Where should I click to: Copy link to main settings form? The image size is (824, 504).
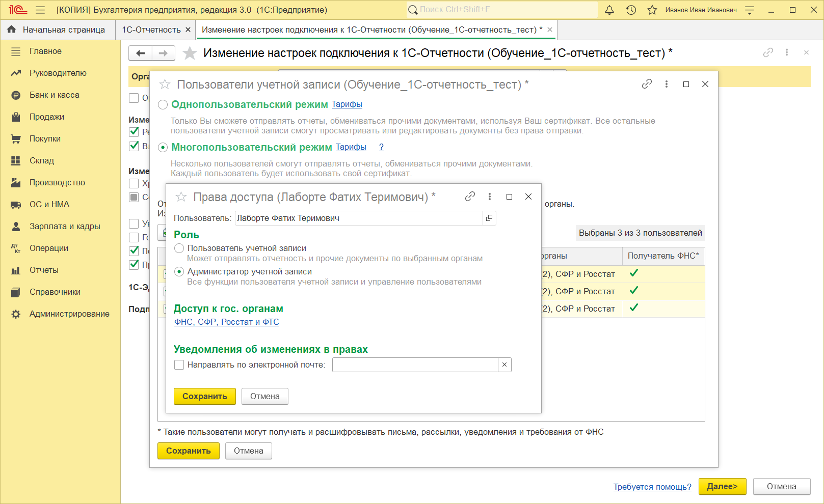768,52
